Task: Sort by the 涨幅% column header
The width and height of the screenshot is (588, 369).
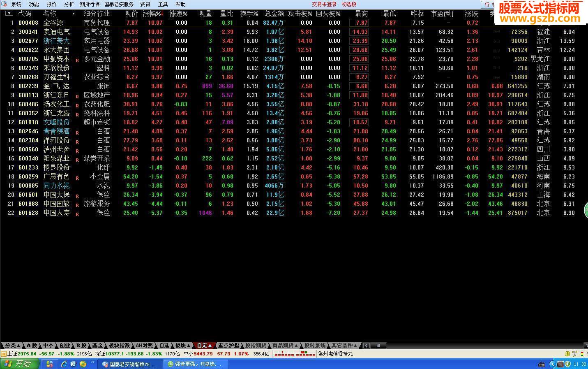Action: (x=152, y=14)
